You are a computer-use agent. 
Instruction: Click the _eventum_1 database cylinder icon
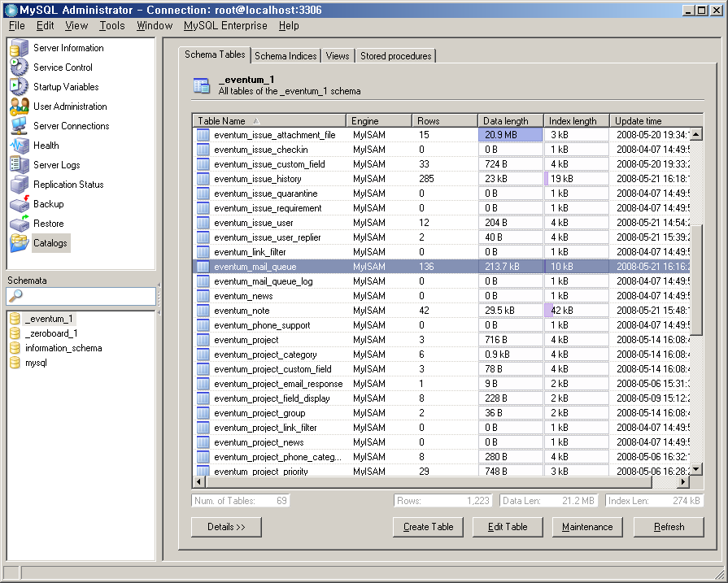15,319
